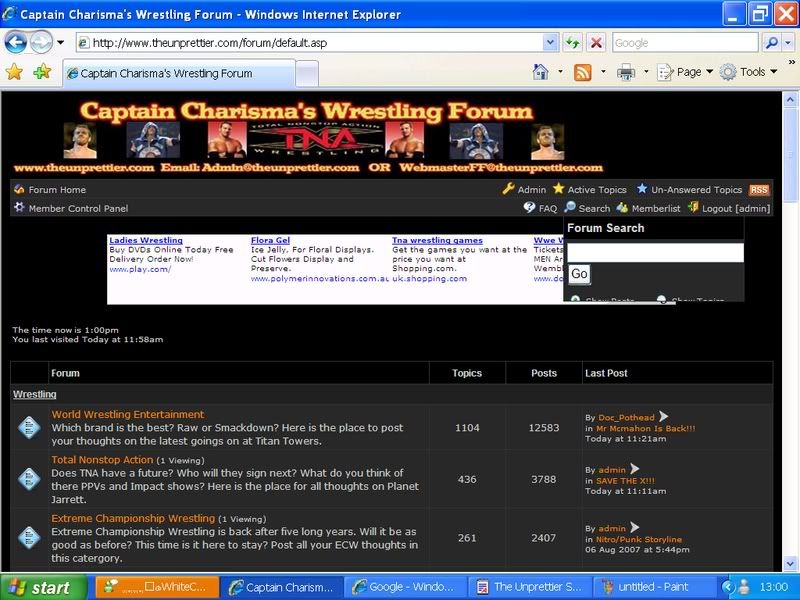The image size is (800, 600).
Task: Click the browser Home icon
Action: click(x=540, y=72)
